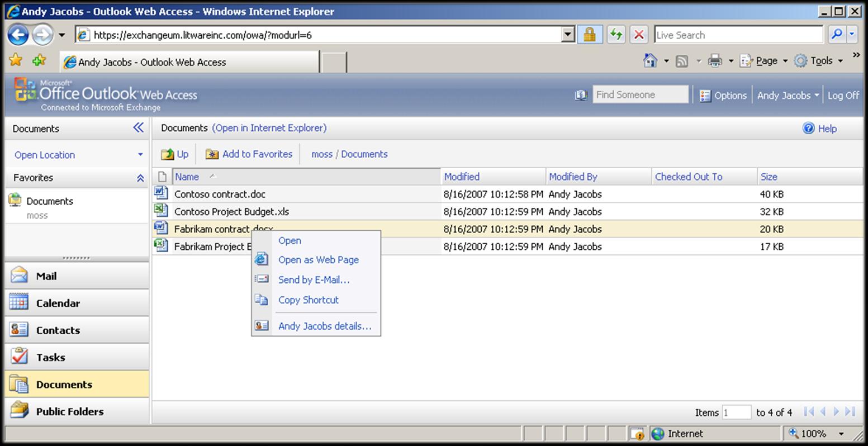
Task: Switch to Contacts module
Action: pyautogui.click(x=77, y=330)
